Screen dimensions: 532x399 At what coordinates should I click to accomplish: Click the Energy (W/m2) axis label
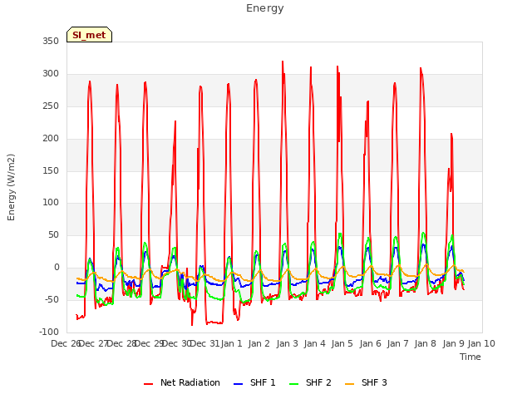coord(11,187)
